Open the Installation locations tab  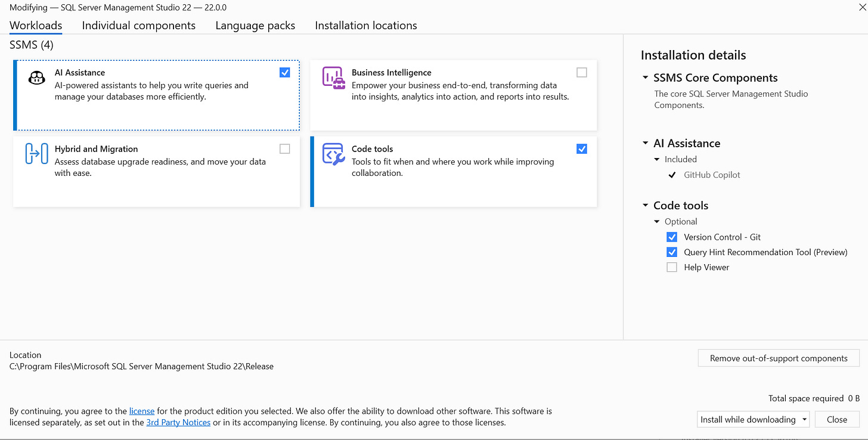coord(366,26)
